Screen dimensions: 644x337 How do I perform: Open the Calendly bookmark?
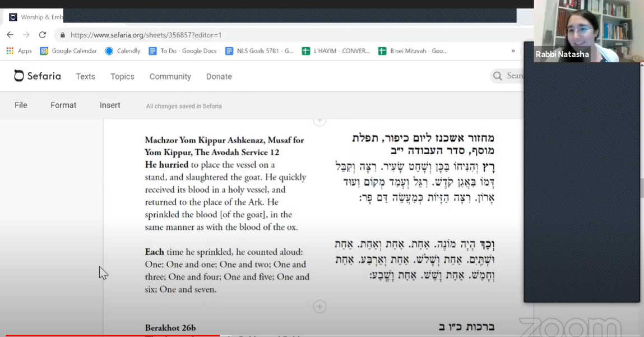click(x=122, y=51)
